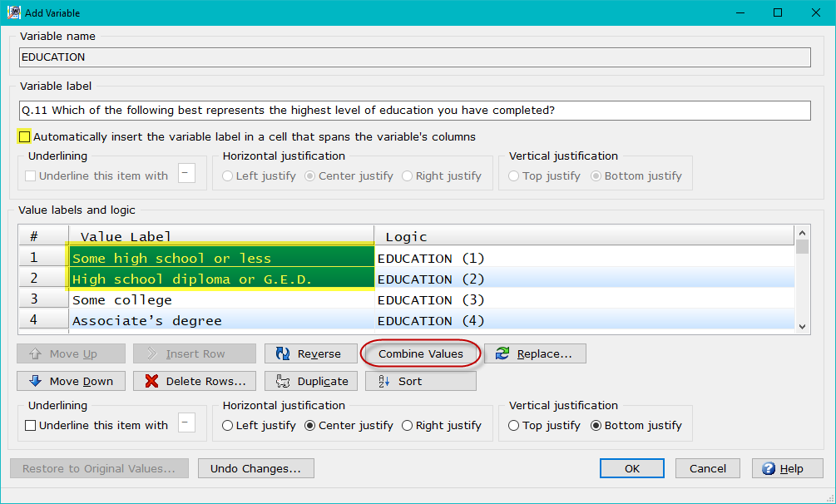Click row number 4 header

[x=44, y=320]
